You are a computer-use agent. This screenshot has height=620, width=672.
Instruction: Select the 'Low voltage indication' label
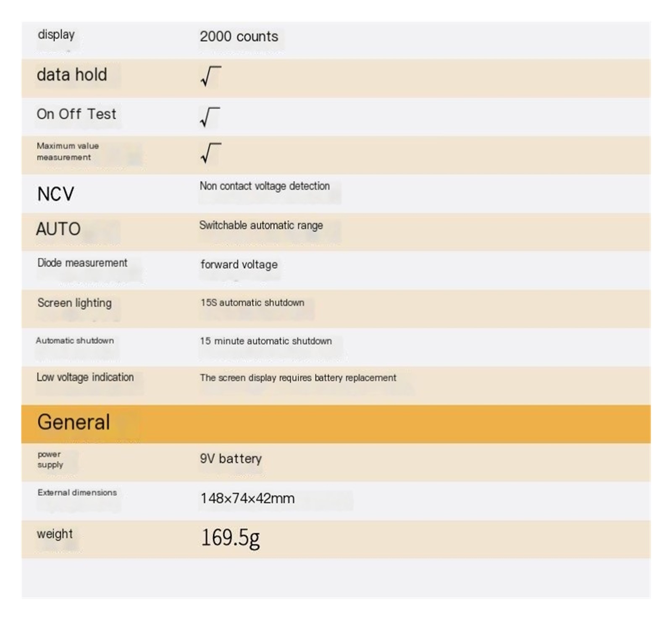(85, 377)
